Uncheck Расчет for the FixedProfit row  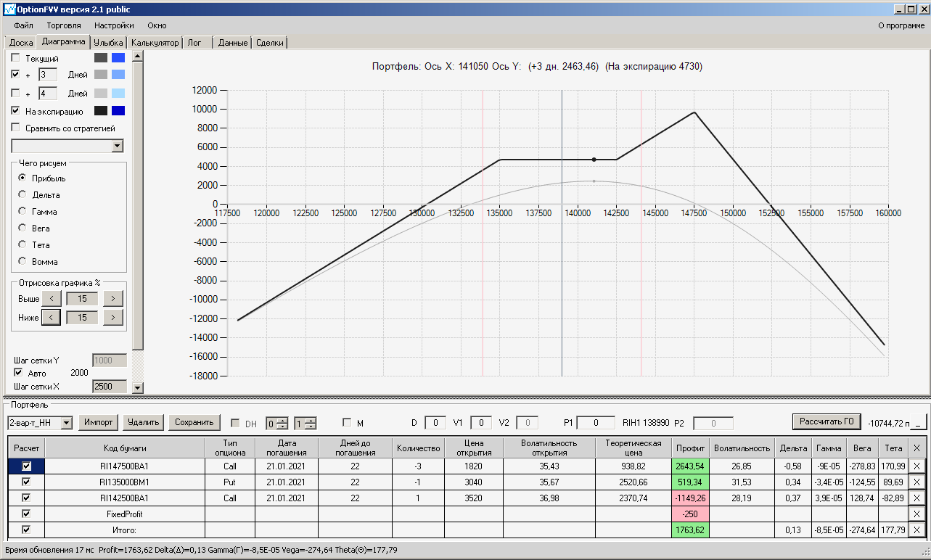click(x=26, y=514)
